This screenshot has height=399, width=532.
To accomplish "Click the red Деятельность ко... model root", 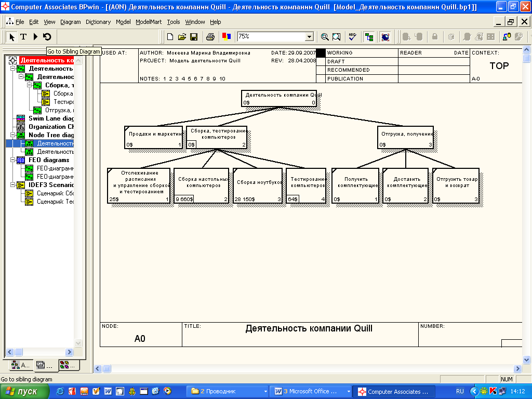I will click(x=47, y=60).
